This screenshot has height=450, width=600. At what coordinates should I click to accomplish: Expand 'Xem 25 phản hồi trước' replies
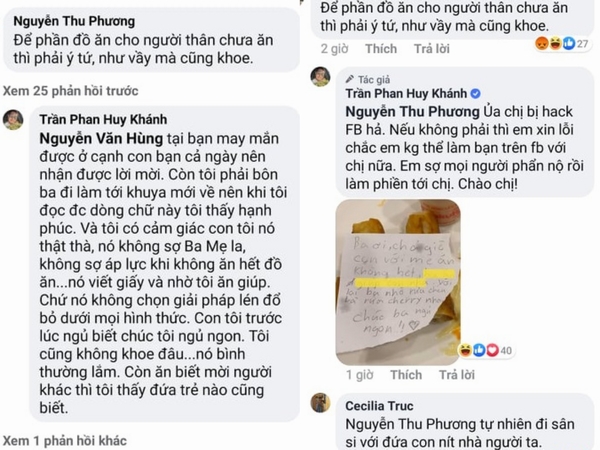[x=71, y=91]
